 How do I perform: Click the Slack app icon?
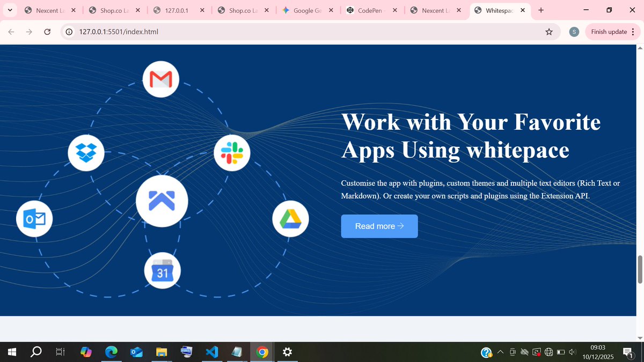pyautogui.click(x=232, y=153)
